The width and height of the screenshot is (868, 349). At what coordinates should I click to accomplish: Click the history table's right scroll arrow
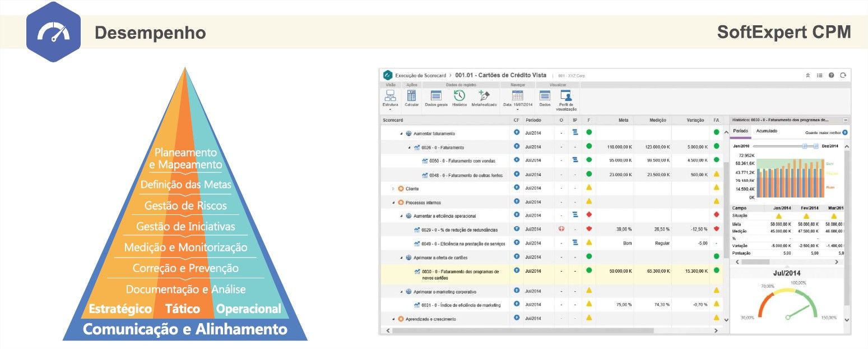point(836,261)
